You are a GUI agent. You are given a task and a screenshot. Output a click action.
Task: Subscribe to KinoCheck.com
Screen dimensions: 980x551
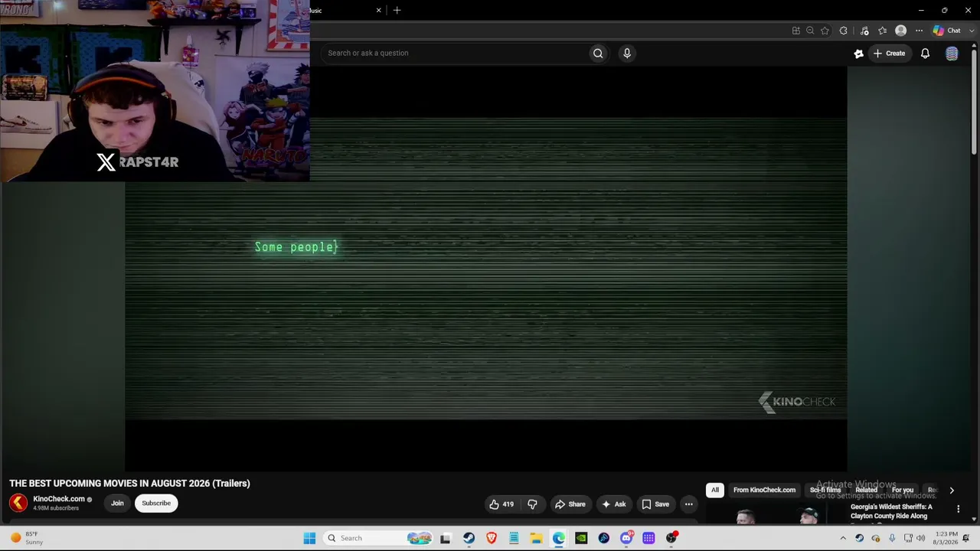[x=156, y=503]
